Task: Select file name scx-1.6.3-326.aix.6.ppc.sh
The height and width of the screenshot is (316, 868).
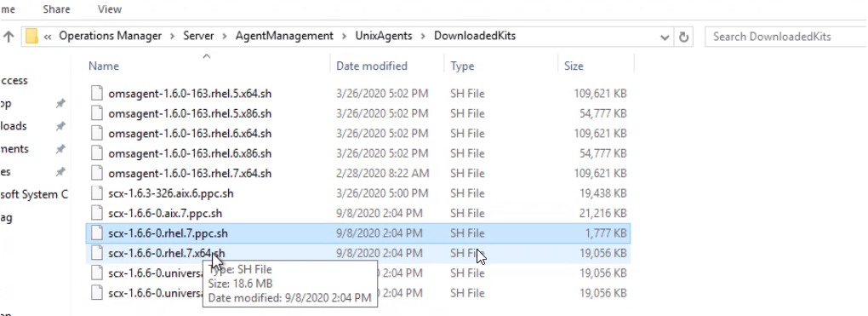Action: click(171, 193)
